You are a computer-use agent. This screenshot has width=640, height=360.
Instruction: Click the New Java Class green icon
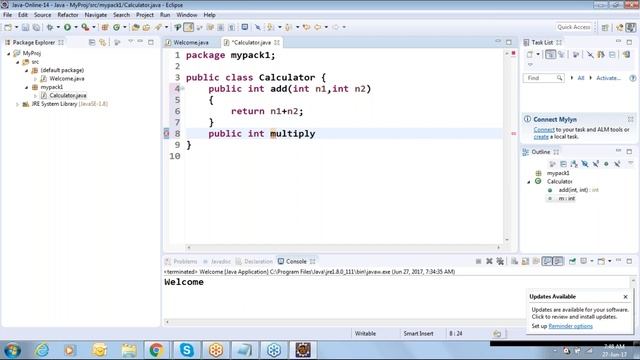click(117, 27)
